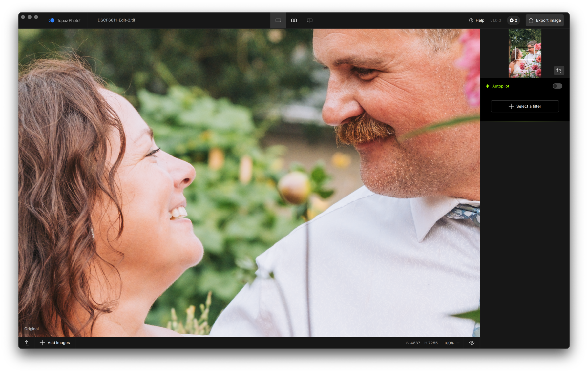588x373 pixels.
Task: Switch to single image view
Action: (x=278, y=20)
